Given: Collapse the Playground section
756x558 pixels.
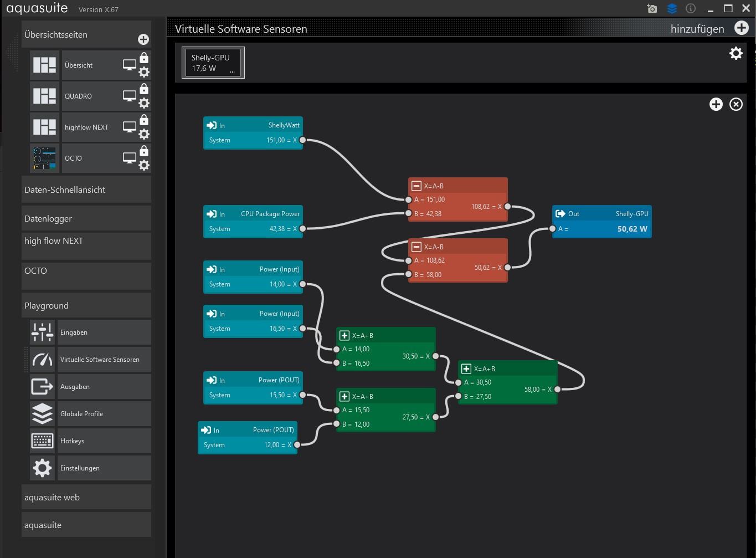Looking at the screenshot, I should pyautogui.click(x=86, y=305).
